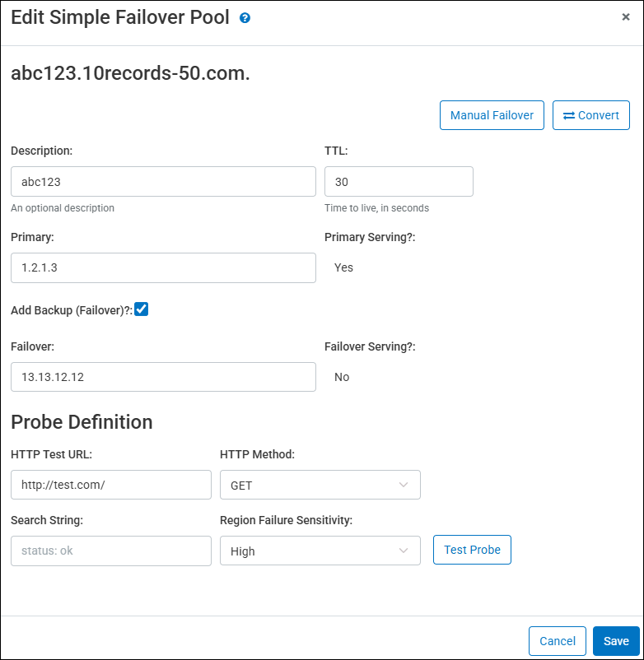This screenshot has height=660, width=644.
Task: Click the help question mark icon
Action: click(245, 18)
